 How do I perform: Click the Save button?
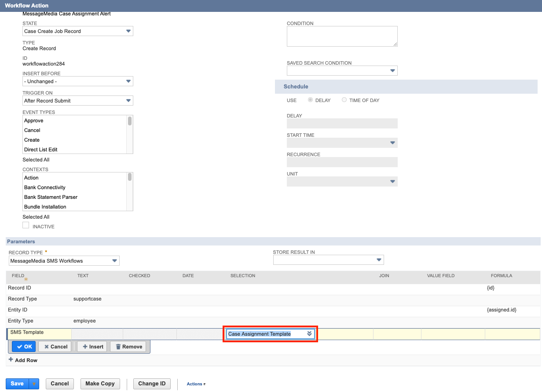[x=17, y=384]
